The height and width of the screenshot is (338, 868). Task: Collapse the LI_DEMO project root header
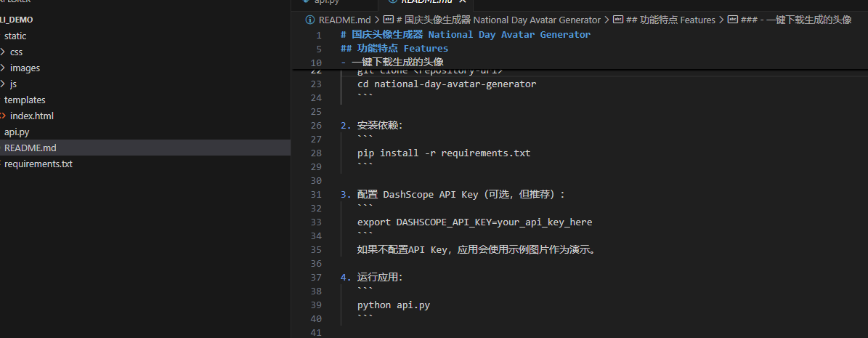pos(17,20)
